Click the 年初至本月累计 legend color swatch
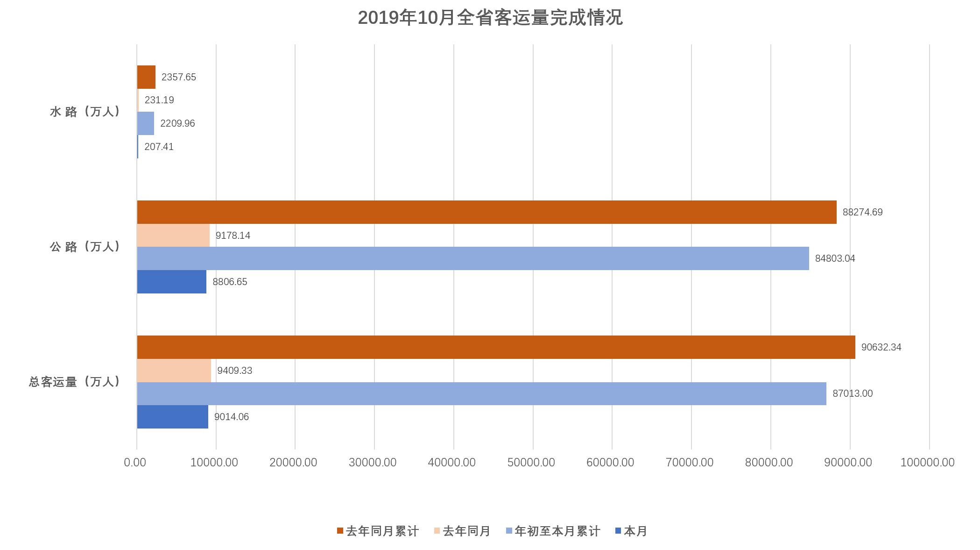Image resolution: width=980 pixels, height=550 pixels. click(509, 531)
